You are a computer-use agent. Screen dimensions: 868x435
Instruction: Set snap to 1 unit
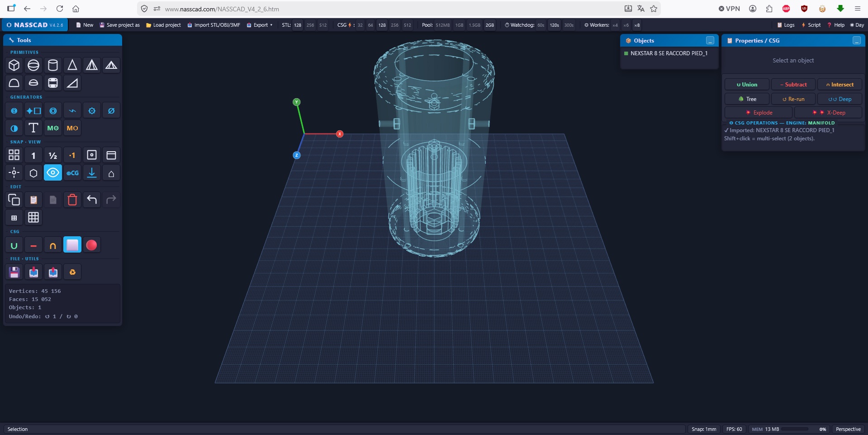click(x=33, y=155)
